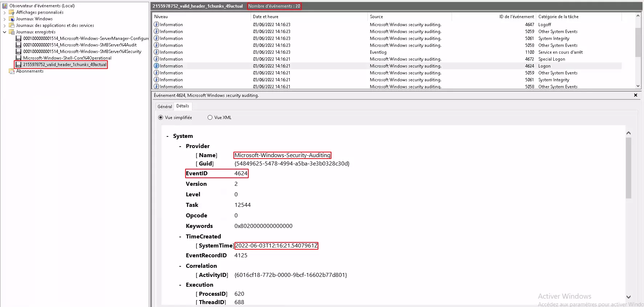Click the saved log icon for SMBServer%4Audit
Image resolution: width=644 pixels, height=307 pixels.
point(19,45)
